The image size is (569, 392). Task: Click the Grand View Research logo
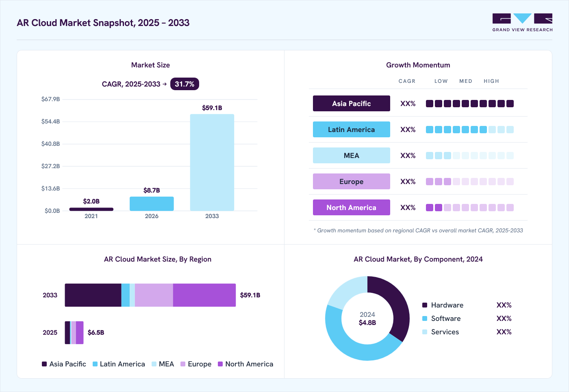[x=522, y=23]
